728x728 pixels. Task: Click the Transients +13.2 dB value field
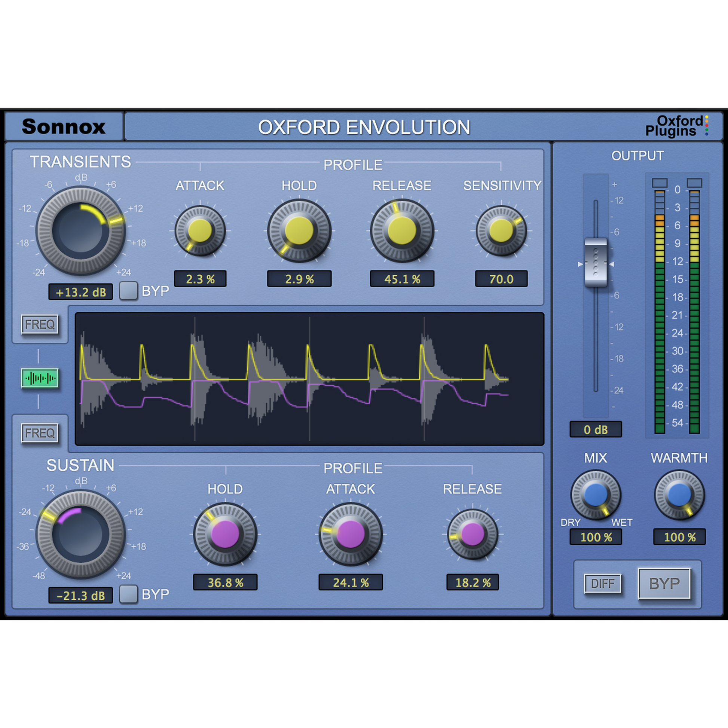(x=81, y=292)
